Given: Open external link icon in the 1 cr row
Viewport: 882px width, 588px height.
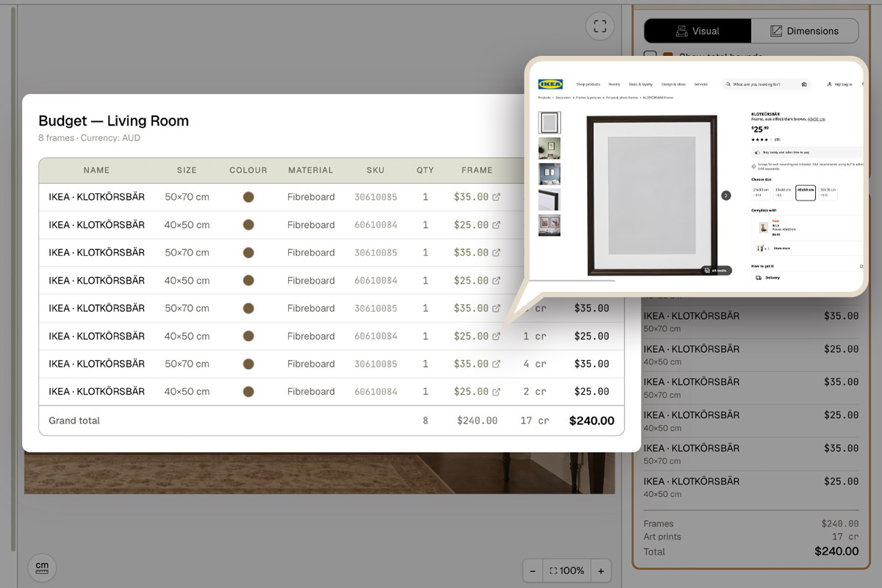Looking at the screenshot, I should [x=496, y=336].
